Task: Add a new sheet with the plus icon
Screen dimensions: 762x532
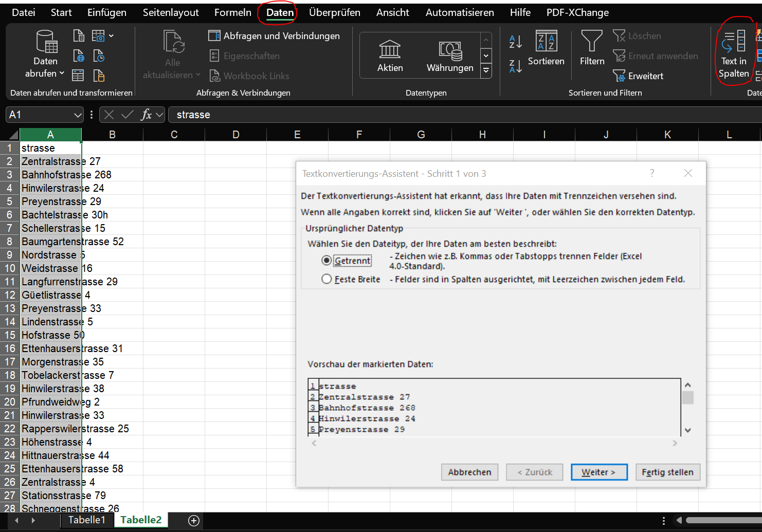Action: tap(194, 521)
